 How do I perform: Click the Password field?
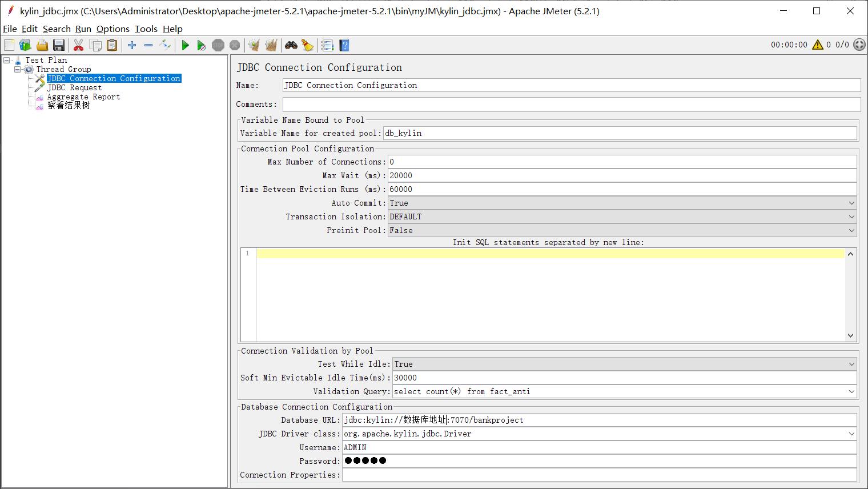[600, 461]
